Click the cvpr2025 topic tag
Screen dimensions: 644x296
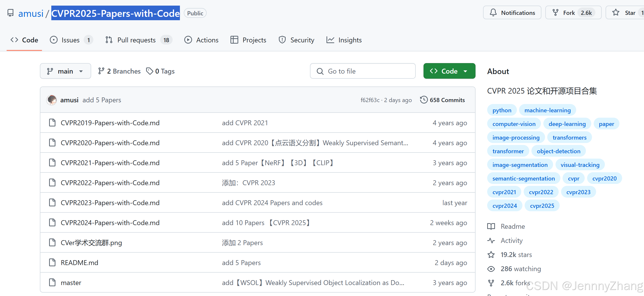click(542, 206)
